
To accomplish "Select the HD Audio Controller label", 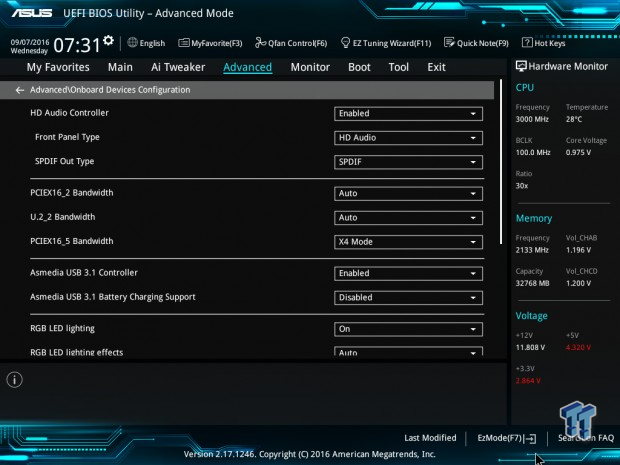I will point(69,113).
